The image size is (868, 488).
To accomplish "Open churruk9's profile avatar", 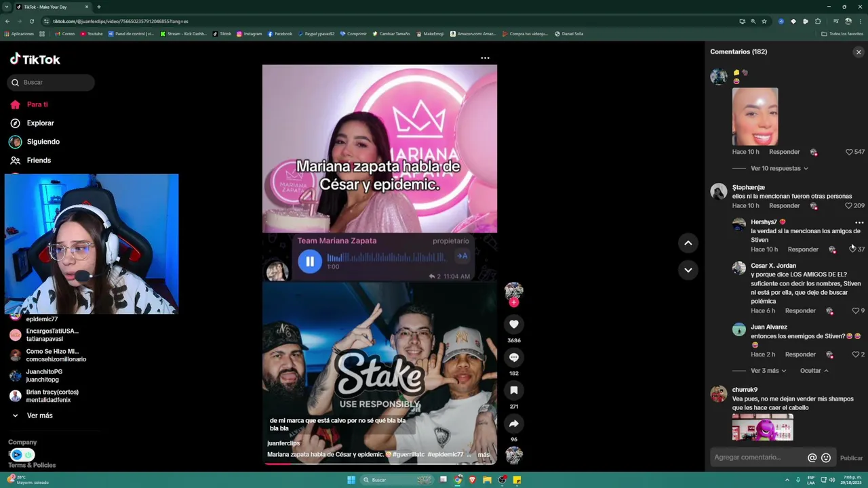I will pyautogui.click(x=719, y=394).
